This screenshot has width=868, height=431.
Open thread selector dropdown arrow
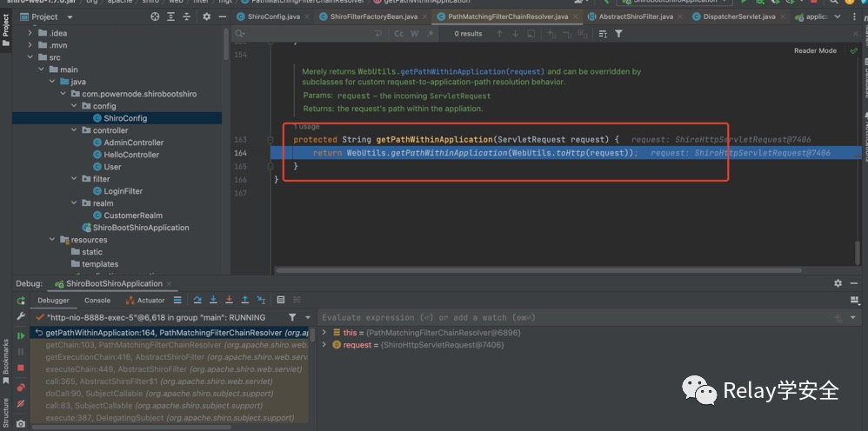[308, 317]
